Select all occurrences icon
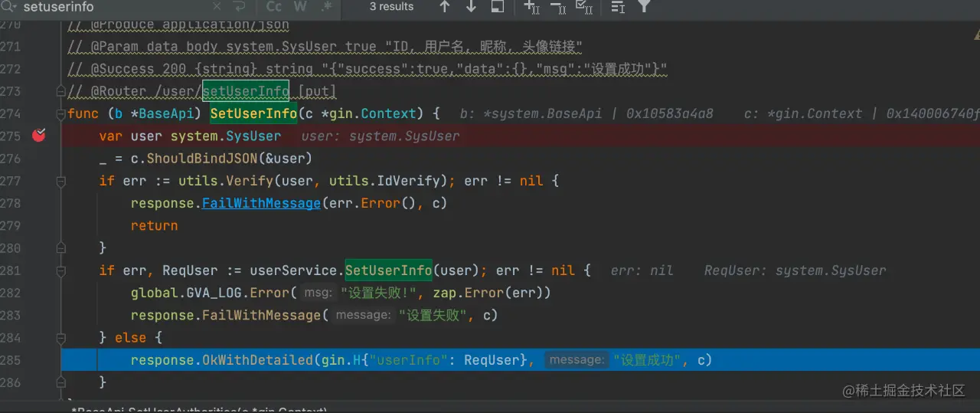Viewport: 980px width, 413px height. pyautogui.click(x=584, y=7)
